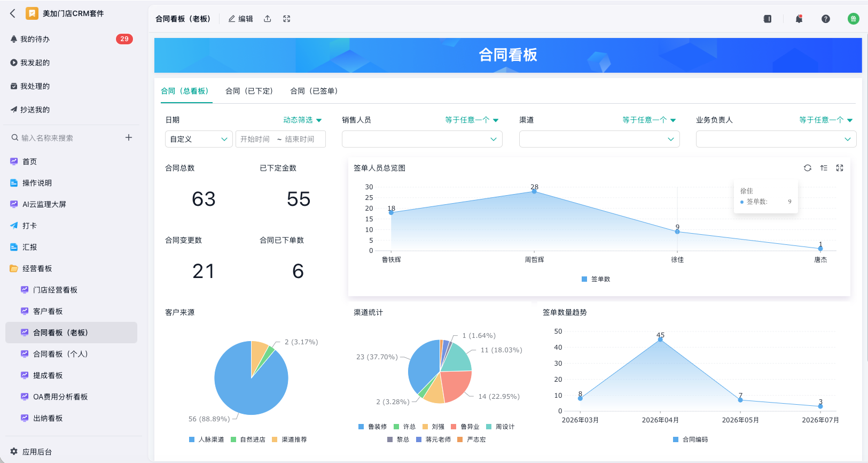This screenshot has height=463, width=868.
Task: Open 客户看板 in the sidebar
Action: (72, 311)
